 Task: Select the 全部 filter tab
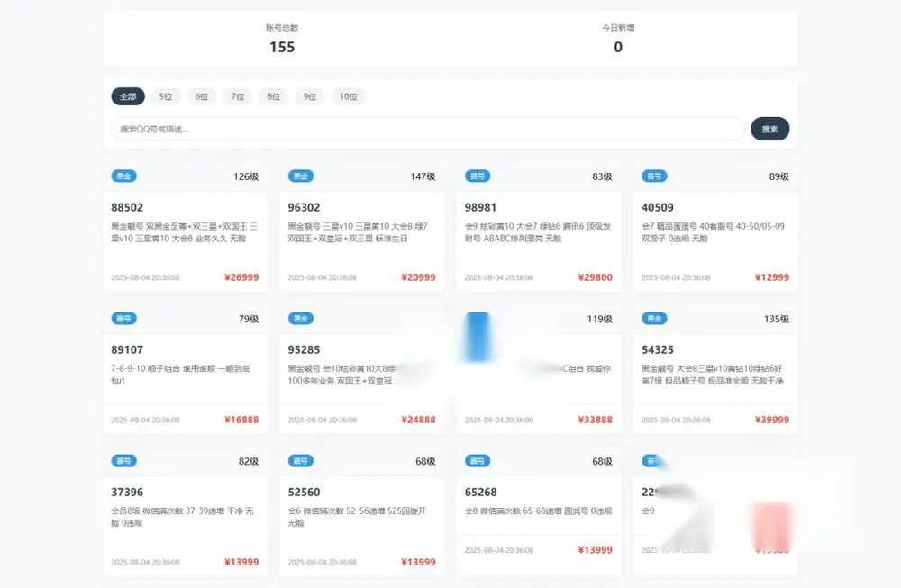(x=128, y=96)
